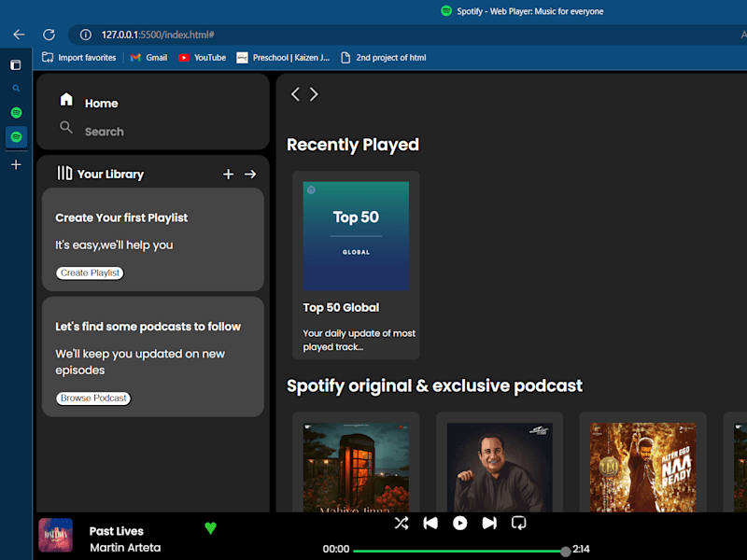Skip to next track
Viewport: 747px width, 560px height.
pos(489,524)
